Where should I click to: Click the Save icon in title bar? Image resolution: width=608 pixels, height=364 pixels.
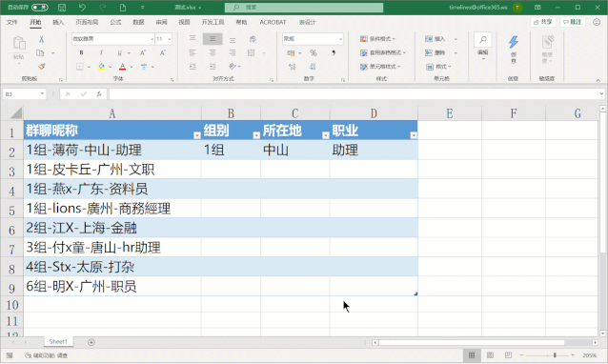pyautogui.click(x=62, y=8)
